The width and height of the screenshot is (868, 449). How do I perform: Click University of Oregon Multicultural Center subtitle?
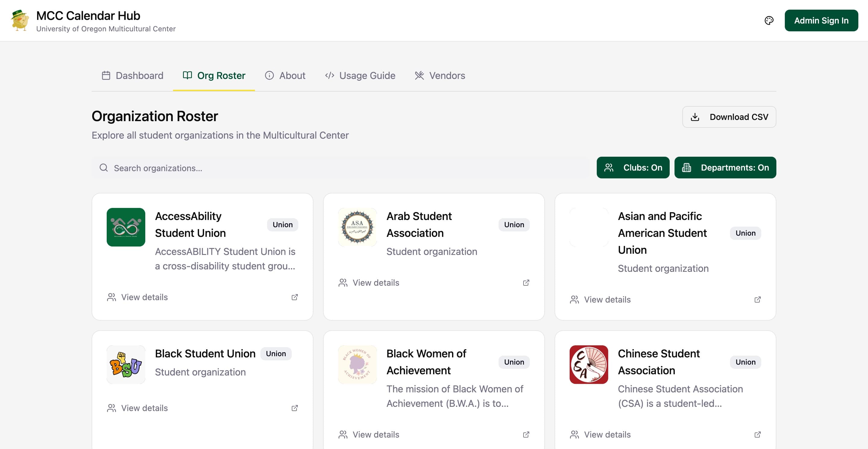click(x=106, y=29)
